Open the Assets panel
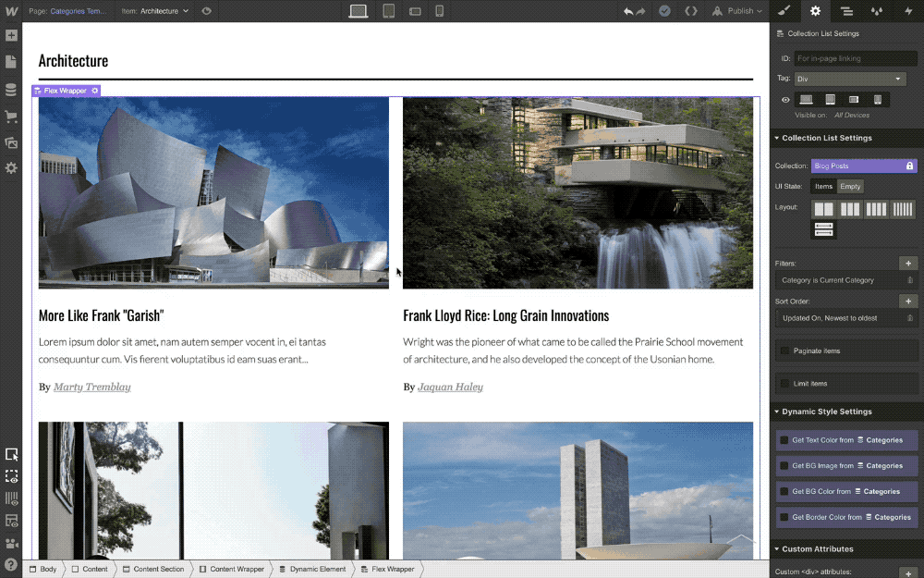This screenshot has height=578, width=924. 11,142
